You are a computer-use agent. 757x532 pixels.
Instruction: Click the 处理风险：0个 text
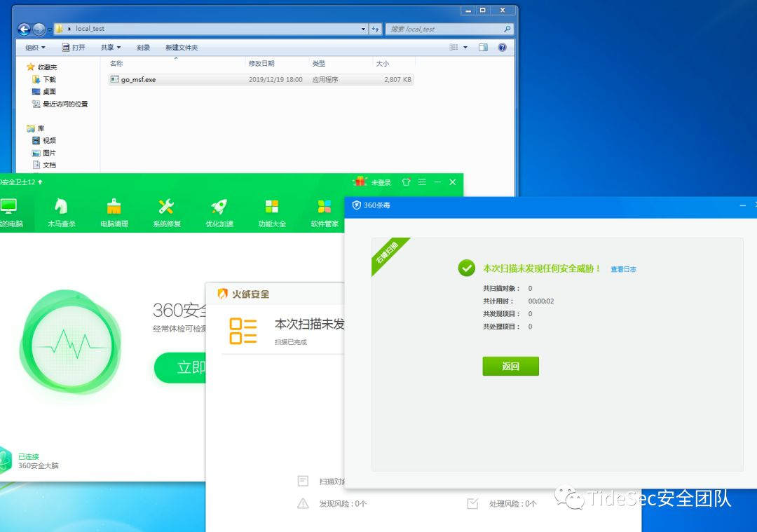pyautogui.click(x=512, y=503)
